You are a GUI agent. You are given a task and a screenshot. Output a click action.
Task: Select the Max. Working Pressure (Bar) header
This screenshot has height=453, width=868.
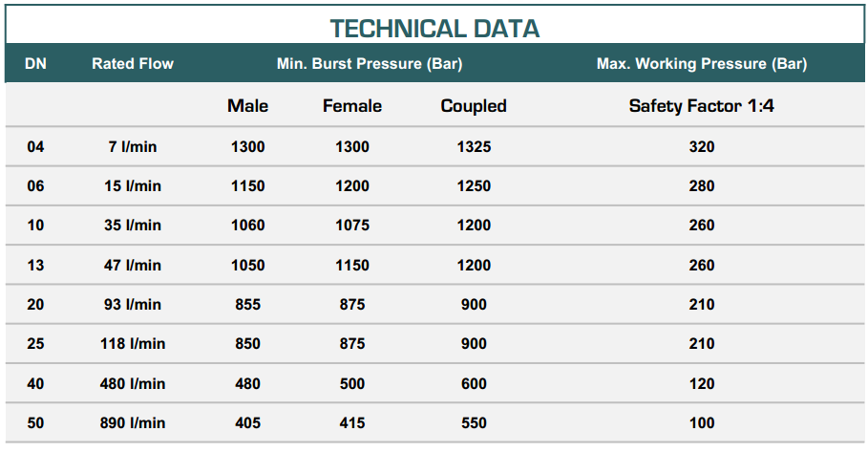pyautogui.click(x=701, y=64)
